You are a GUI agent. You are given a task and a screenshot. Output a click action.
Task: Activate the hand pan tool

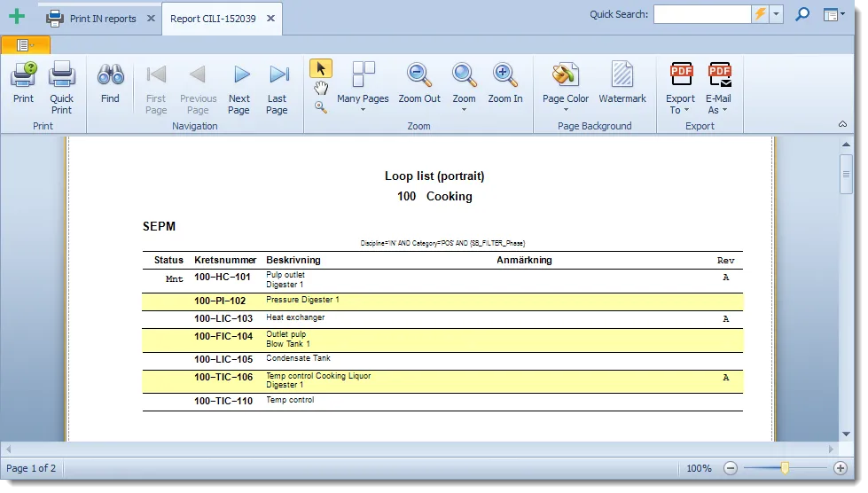click(x=321, y=88)
